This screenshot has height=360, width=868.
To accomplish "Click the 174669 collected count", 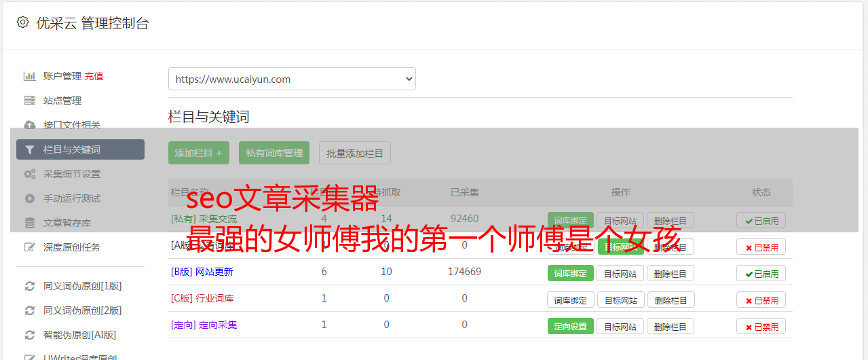I will click(464, 272).
